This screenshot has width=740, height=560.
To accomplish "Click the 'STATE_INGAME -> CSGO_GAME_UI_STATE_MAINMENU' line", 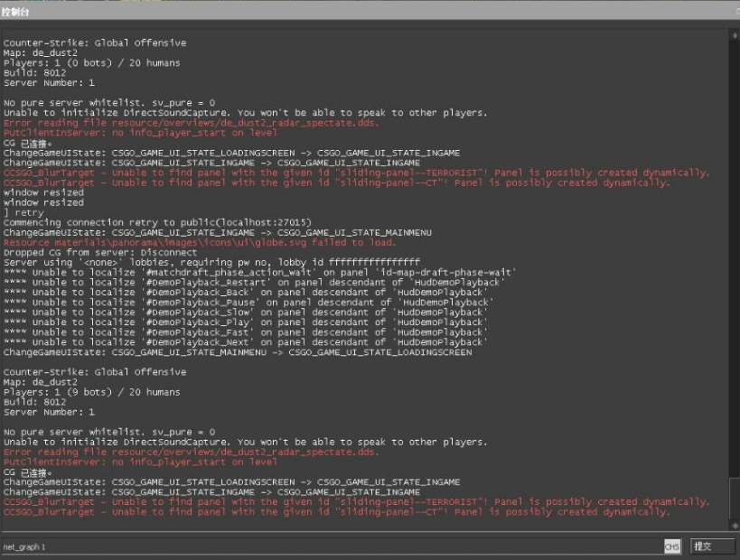I will 218,233.
